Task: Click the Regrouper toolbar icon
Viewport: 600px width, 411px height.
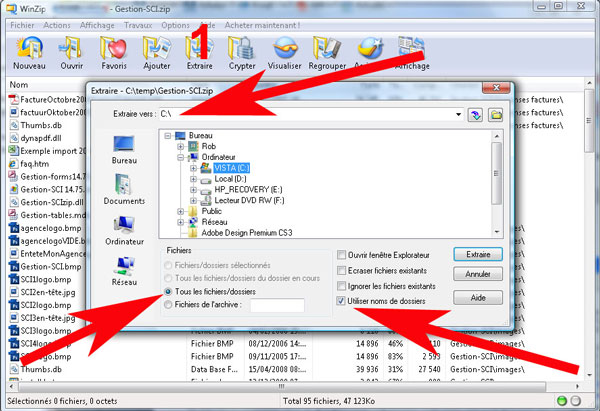Action: 327,53
